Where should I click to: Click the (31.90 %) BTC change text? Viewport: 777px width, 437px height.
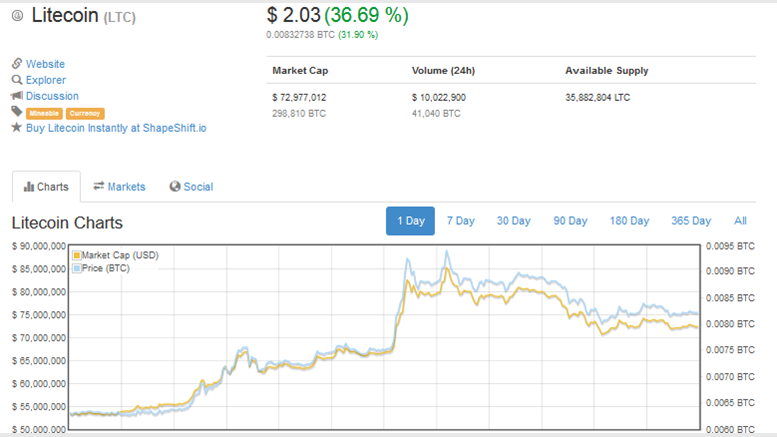[358, 35]
